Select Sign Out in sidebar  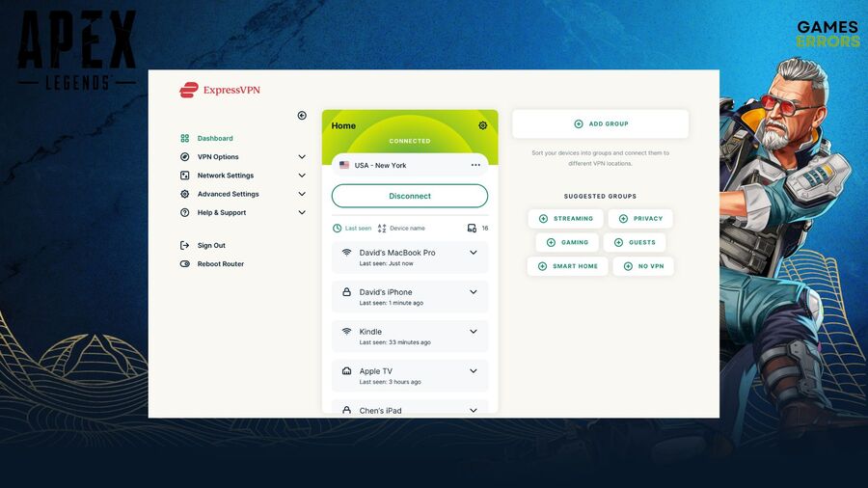(211, 245)
